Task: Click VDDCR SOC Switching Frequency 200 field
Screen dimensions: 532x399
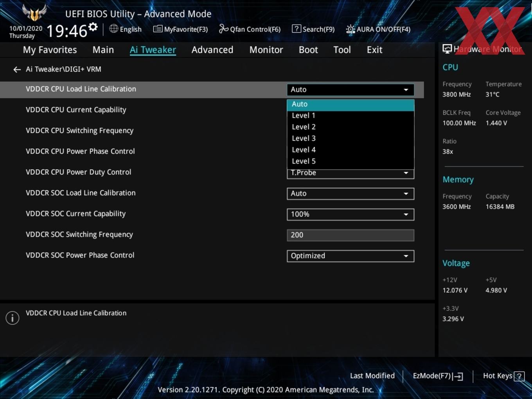Action: click(350, 235)
